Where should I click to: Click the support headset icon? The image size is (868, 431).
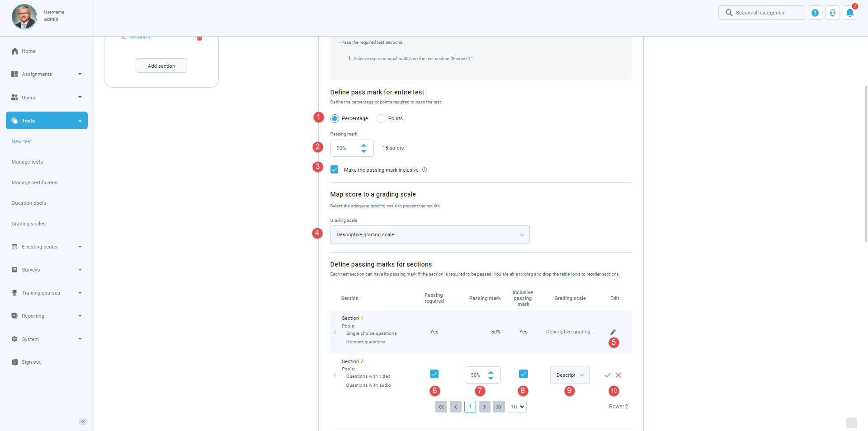coord(832,13)
